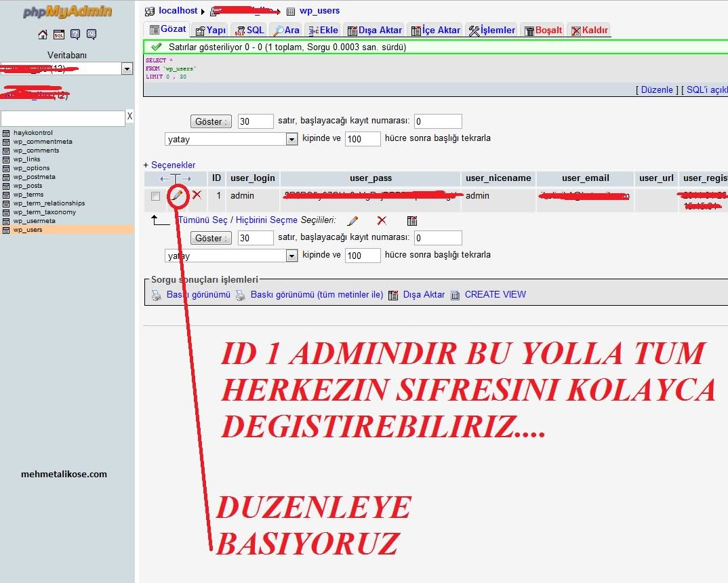
Task: Select the wp_usermeta table in sidebar
Action: point(35,221)
